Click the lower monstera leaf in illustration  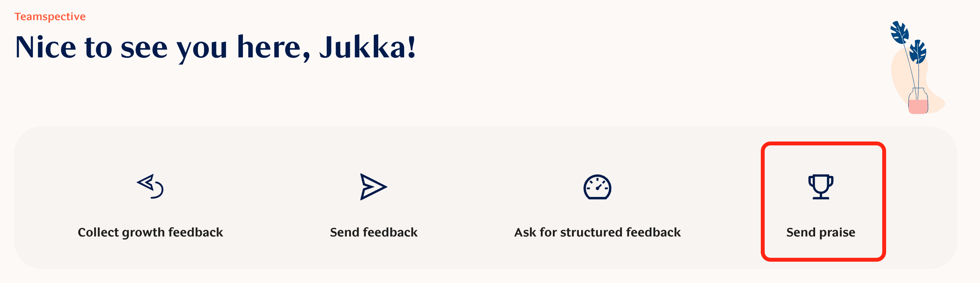(918, 52)
